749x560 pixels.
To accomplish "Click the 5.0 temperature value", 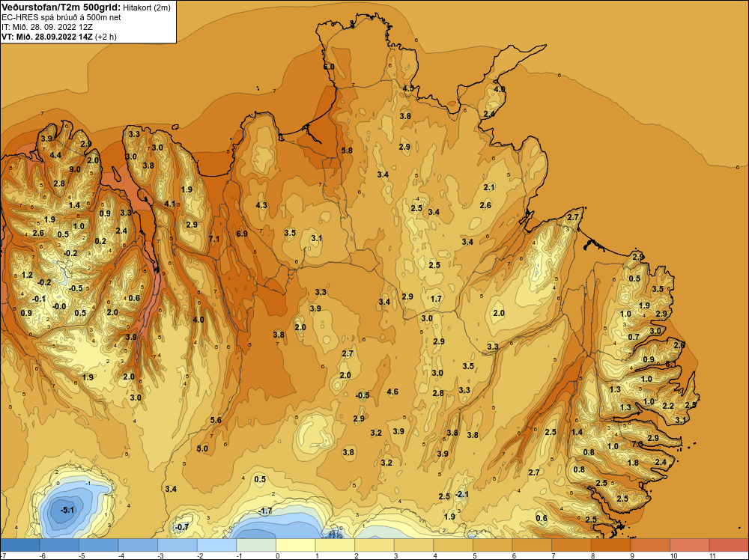I will (x=202, y=448).
